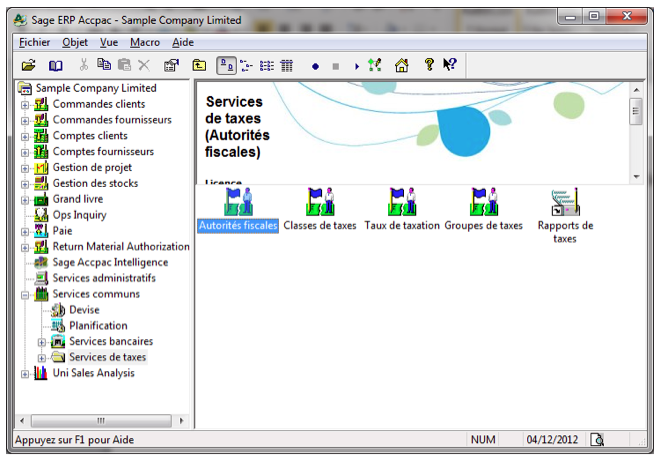Click the What's This help cursor icon
The image size is (660, 462).
click(x=450, y=64)
